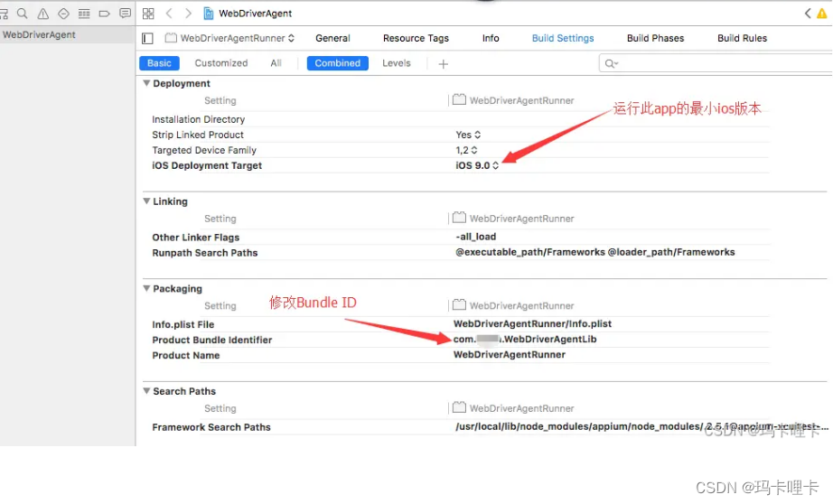This screenshot has width=833, height=504.
Task: Open the Symbol navigator hierarchy icon
Action: pos(4,14)
